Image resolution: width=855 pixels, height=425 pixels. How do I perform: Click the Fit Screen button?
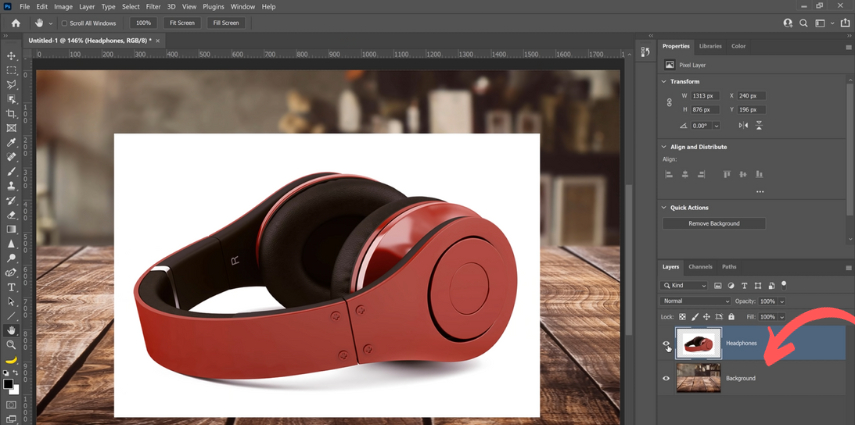point(182,23)
